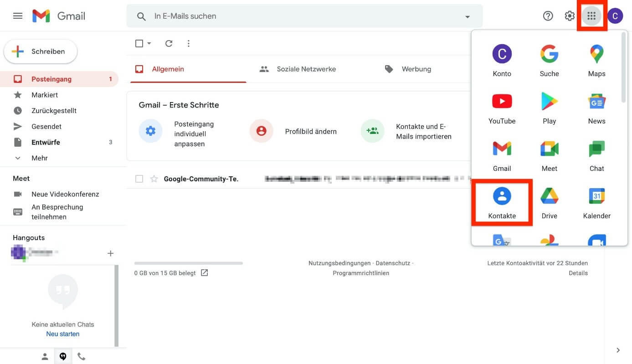632x364 pixels.
Task: Open the search options dropdown arrow
Action: (x=467, y=16)
